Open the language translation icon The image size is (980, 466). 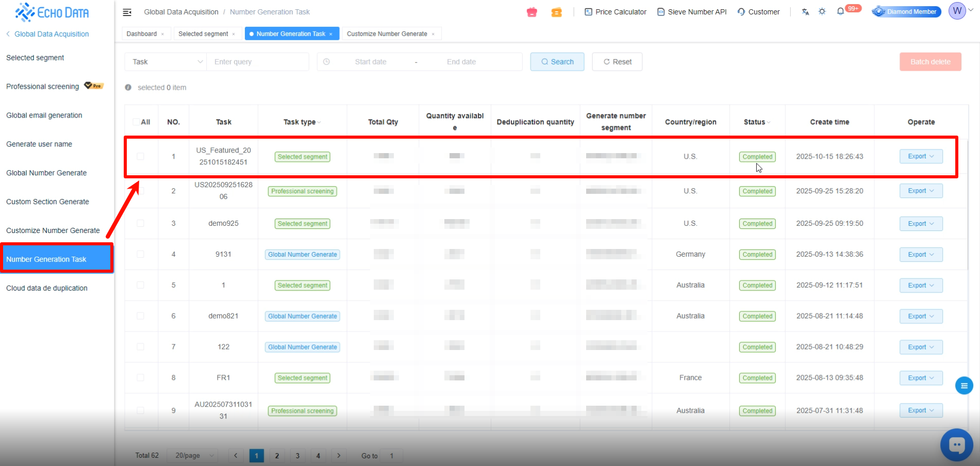[805, 12]
